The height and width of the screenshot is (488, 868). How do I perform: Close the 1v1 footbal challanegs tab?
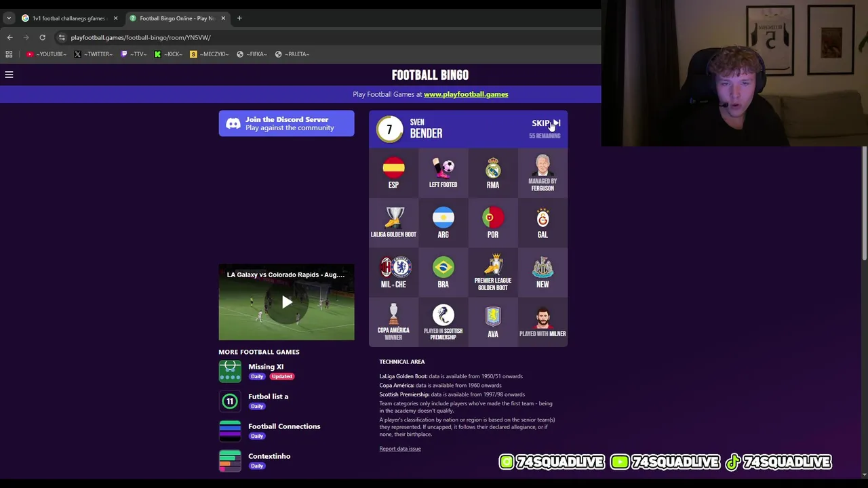pos(115,18)
